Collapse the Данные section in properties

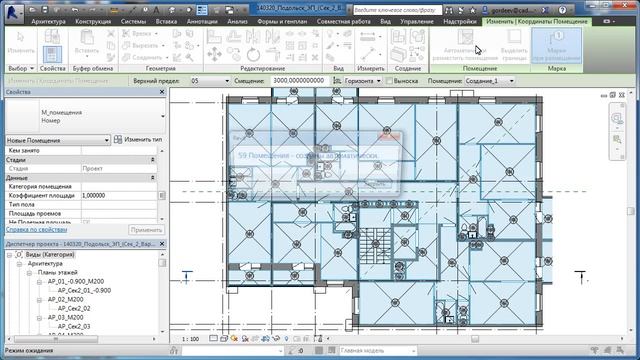pyautogui.click(x=153, y=178)
